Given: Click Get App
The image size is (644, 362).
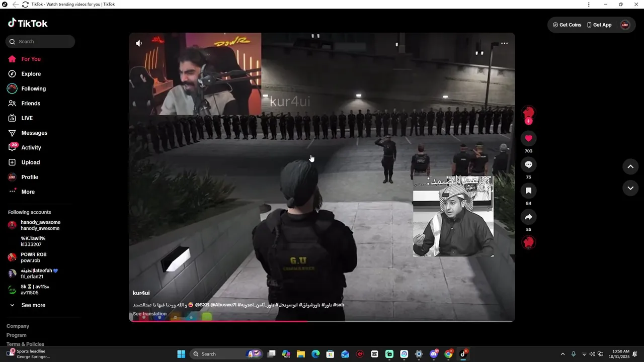Looking at the screenshot, I should [x=599, y=25].
